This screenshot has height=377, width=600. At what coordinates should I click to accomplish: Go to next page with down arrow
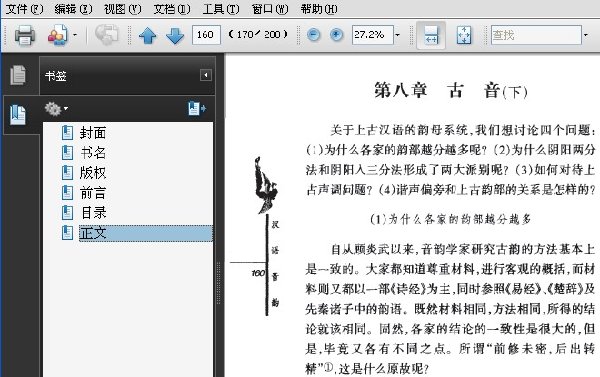click(175, 36)
